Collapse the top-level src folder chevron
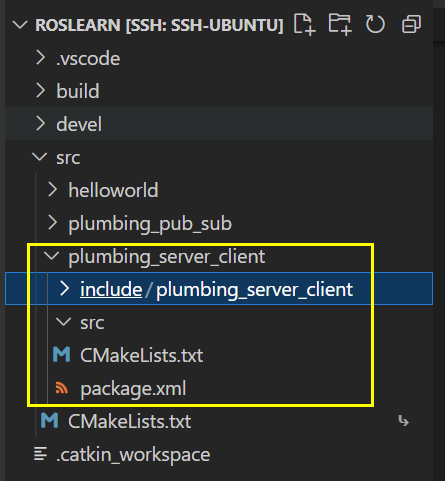Screen dimensions: 445x481 (x=40, y=157)
